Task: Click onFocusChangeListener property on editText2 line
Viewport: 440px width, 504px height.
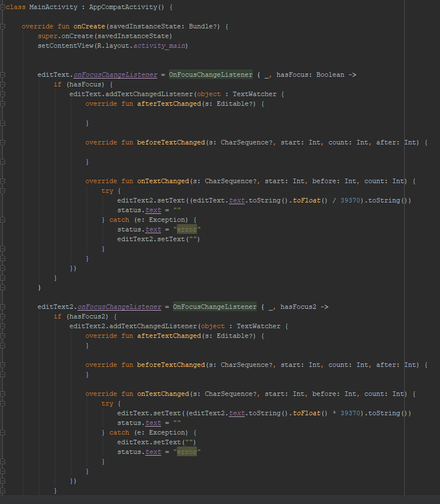Action: [x=120, y=307]
